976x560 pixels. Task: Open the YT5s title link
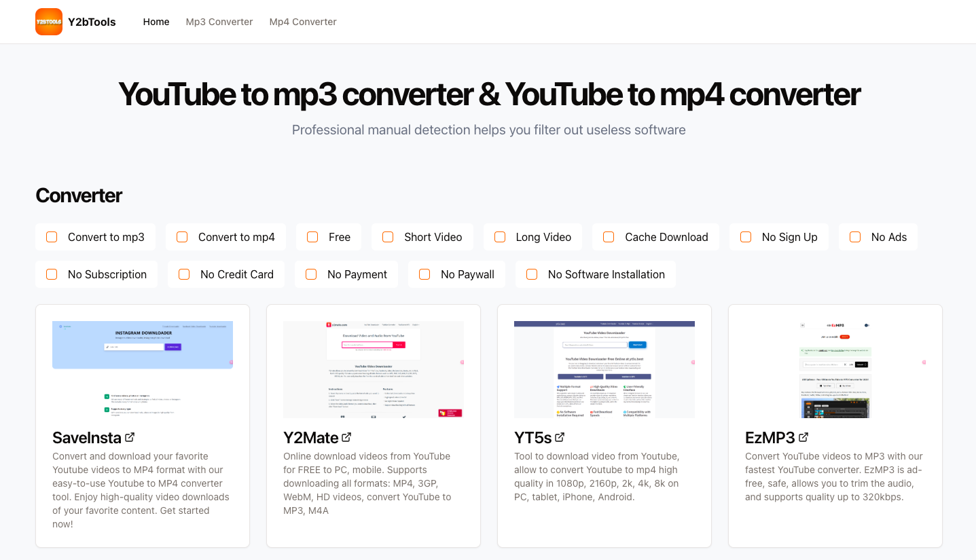coord(533,437)
